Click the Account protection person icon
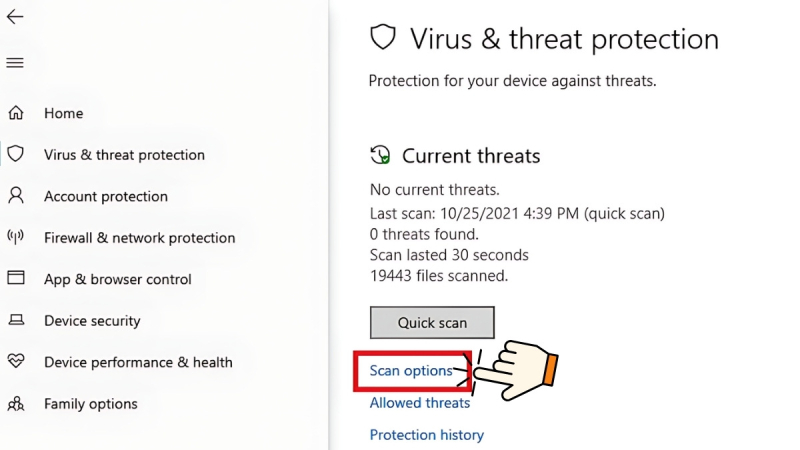The image size is (800, 450). 16,196
